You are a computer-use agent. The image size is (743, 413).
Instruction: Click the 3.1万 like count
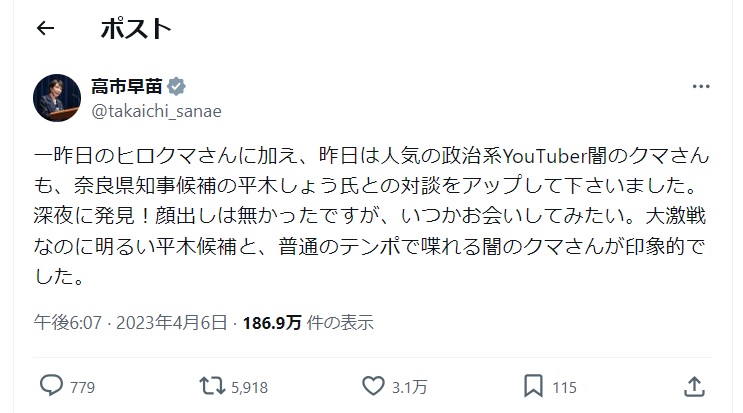pos(406,386)
